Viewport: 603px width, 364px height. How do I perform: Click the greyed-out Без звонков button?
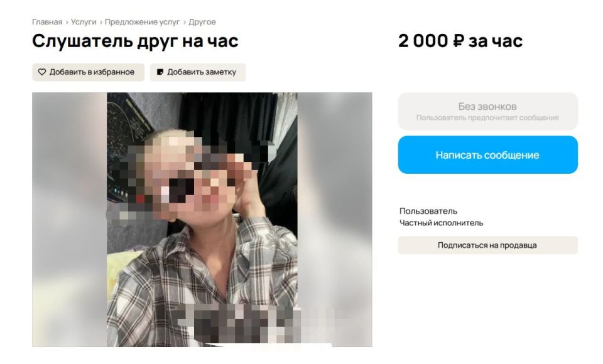(x=487, y=111)
